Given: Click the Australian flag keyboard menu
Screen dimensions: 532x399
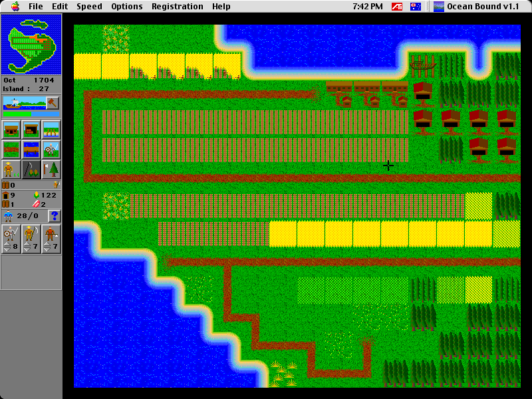Looking at the screenshot, I should tap(416, 7).
